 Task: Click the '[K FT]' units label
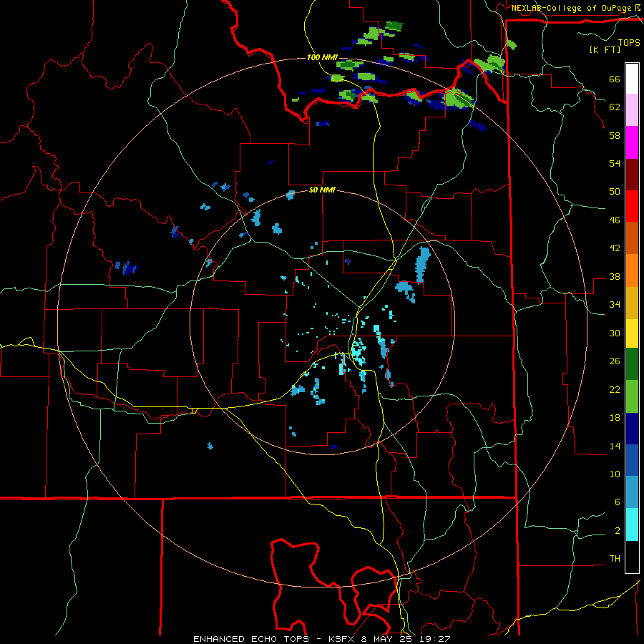tap(605, 49)
